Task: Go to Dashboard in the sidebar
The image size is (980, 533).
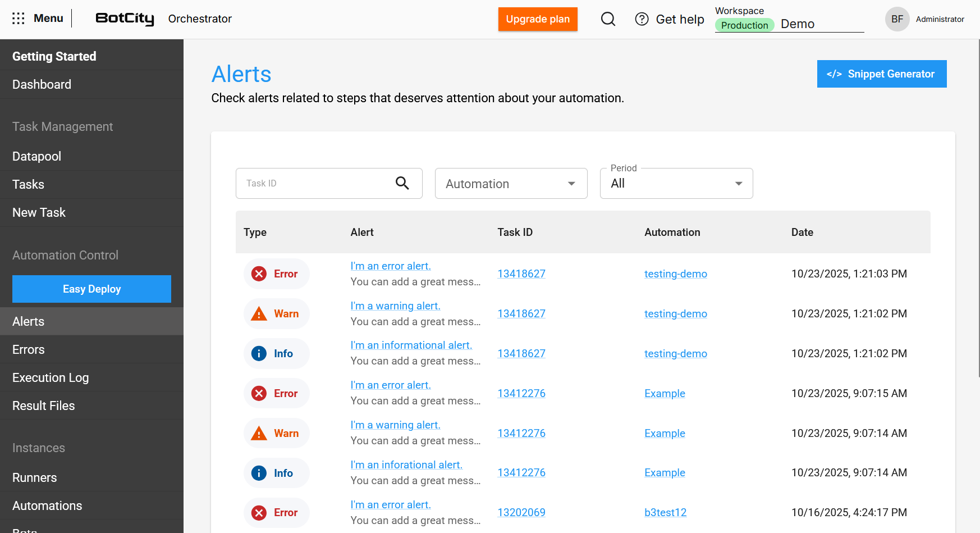Action: tap(42, 84)
